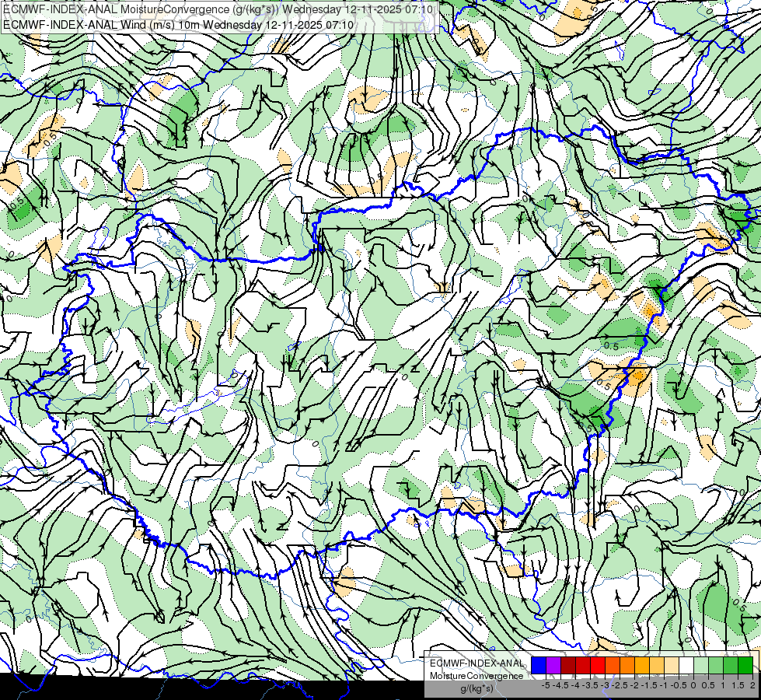Click the blue legend swatch below -5

[539, 665]
